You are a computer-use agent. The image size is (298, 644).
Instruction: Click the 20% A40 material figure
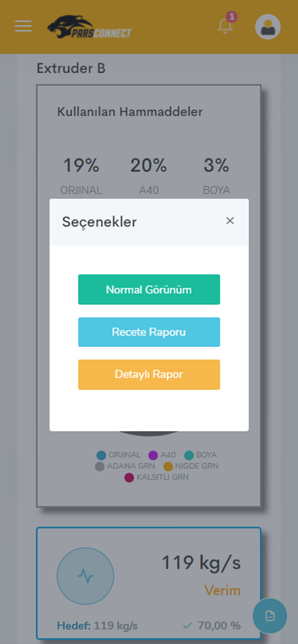(x=149, y=165)
